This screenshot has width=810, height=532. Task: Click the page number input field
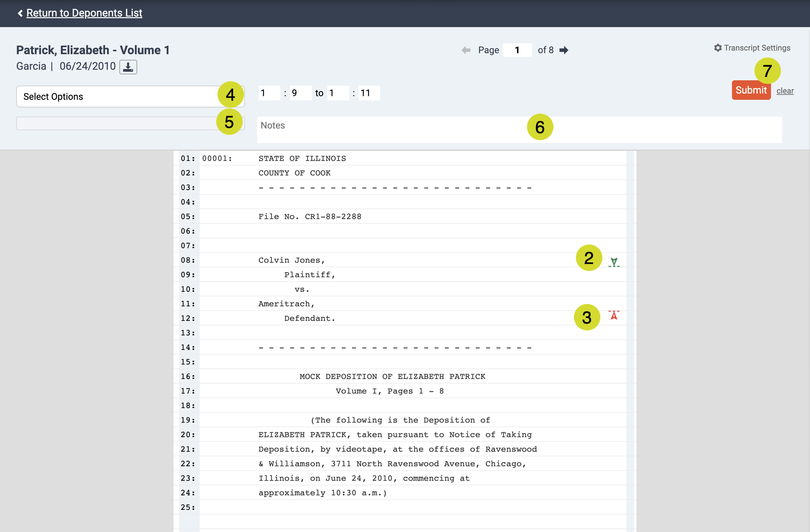click(517, 50)
